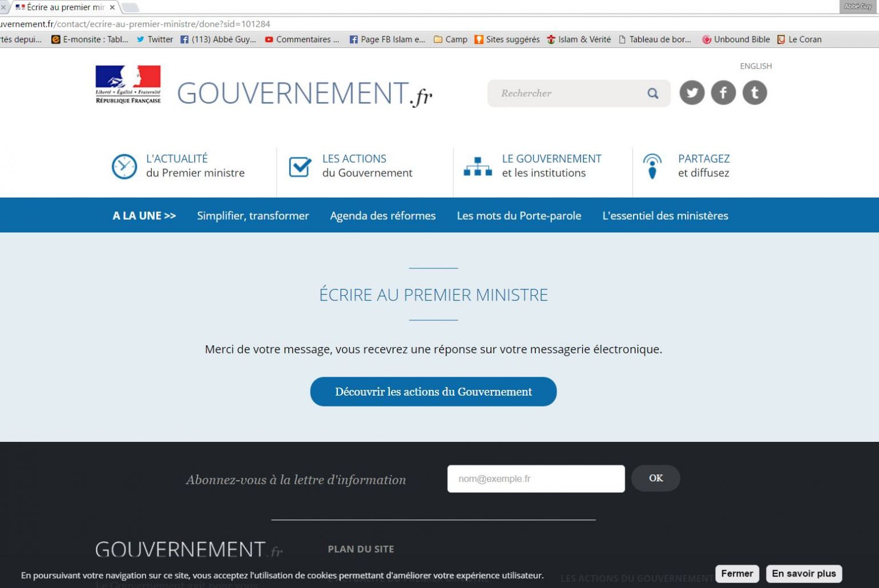Open the Twitter bookmark
The height and width of the screenshot is (588, 879).
point(155,39)
